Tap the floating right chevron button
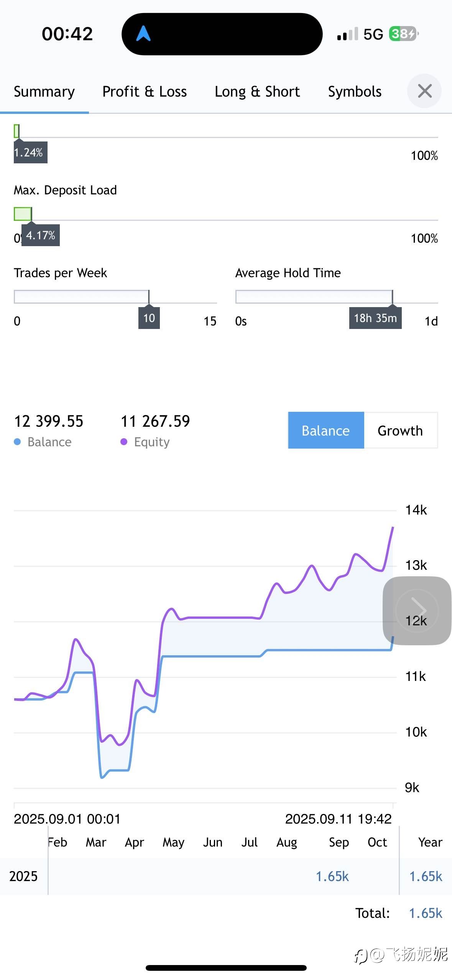Screen dimensions: 452x980 click(417, 610)
